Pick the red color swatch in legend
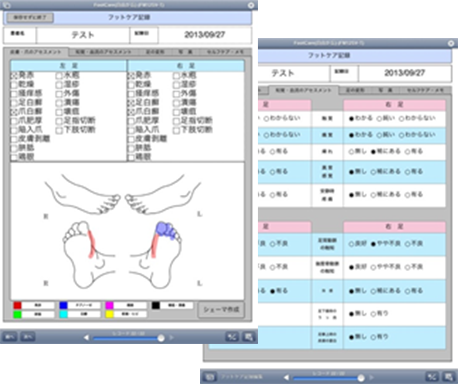This screenshot has width=458, height=384. point(17,305)
